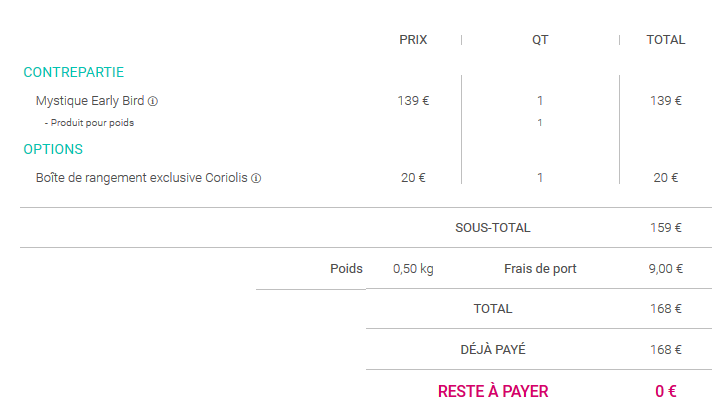Click the PRIX column header
728x414 pixels.
coord(413,40)
